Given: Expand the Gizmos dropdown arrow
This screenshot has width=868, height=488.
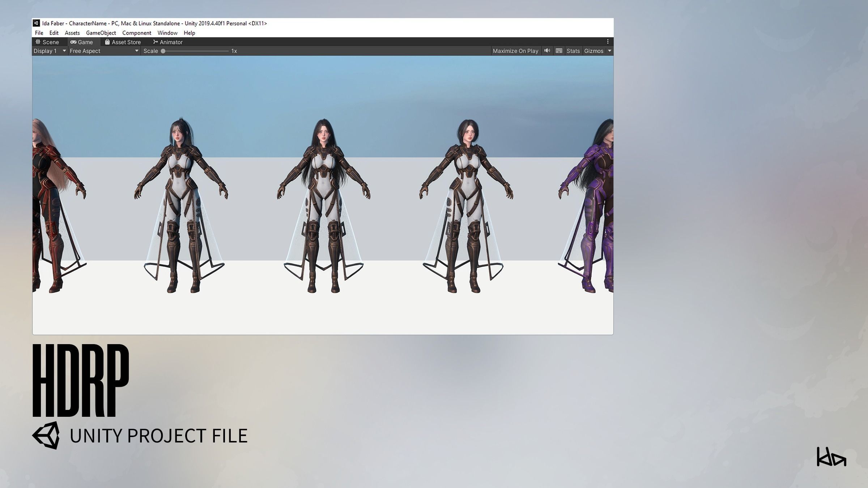Looking at the screenshot, I should point(609,51).
